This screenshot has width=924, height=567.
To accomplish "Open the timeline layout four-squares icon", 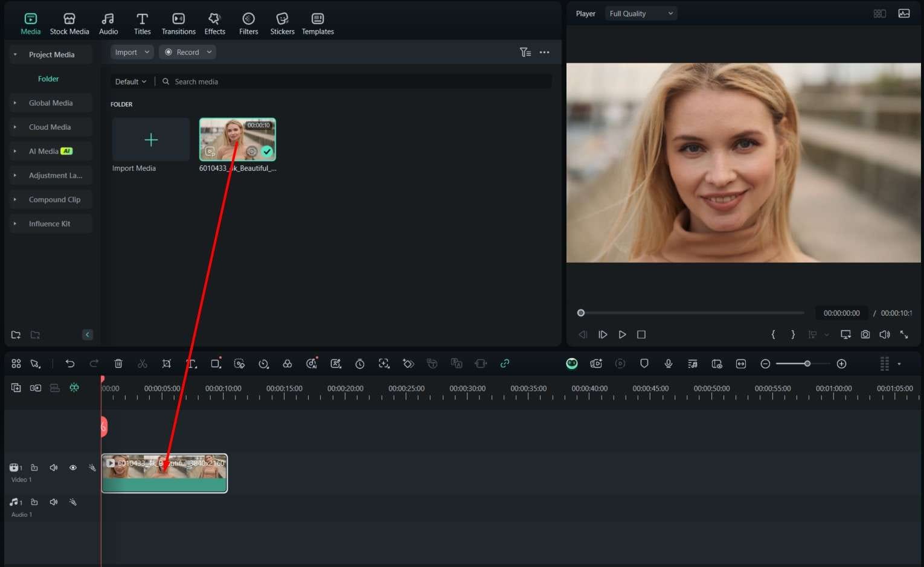I will point(16,364).
